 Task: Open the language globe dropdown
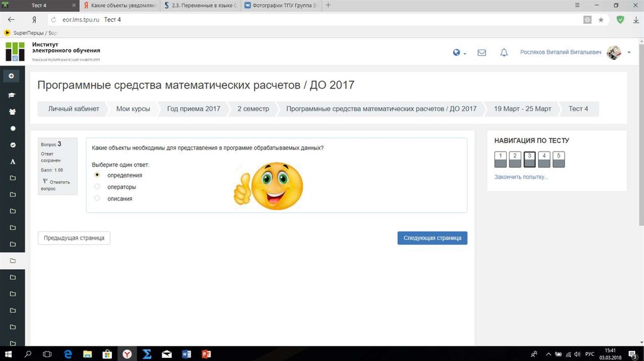(x=458, y=53)
